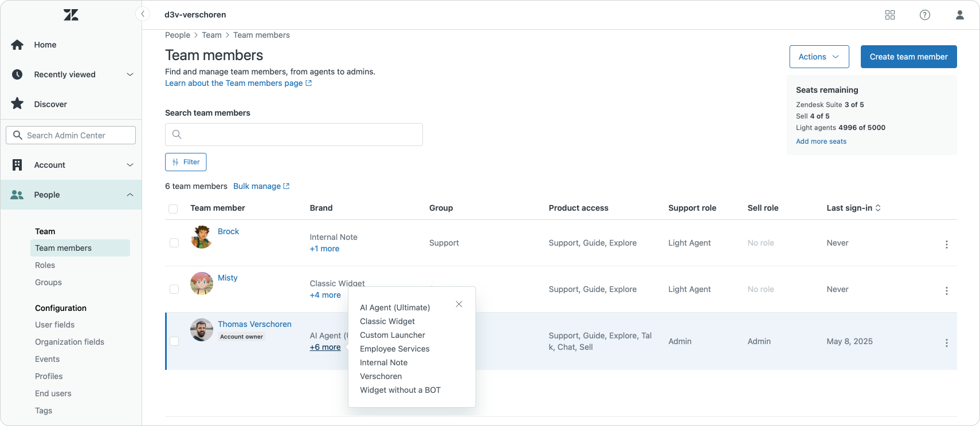Open the row options menu for Brock
Screen dimensions: 980x426
(946, 244)
